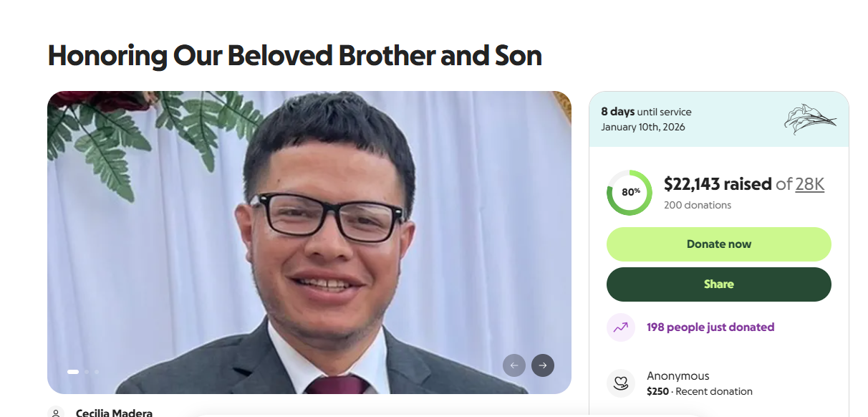Screen dimensions: 868x417
Task: View the 198 people just donated activity
Action: pos(709,327)
